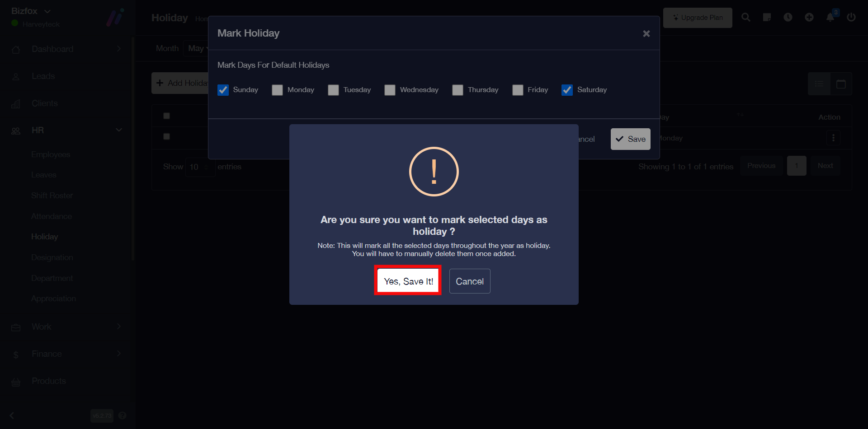
Task: Click Cancel in the confirmation dialog
Action: [x=469, y=281]
